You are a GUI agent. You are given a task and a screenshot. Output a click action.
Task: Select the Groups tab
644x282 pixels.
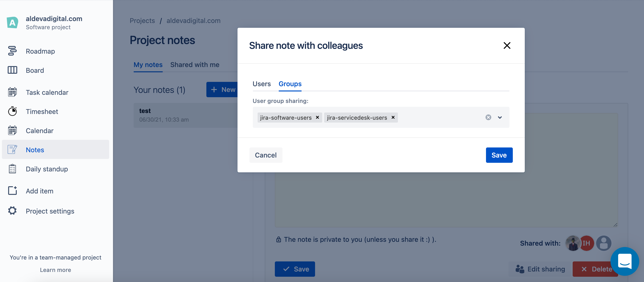(x=290, y=84)
